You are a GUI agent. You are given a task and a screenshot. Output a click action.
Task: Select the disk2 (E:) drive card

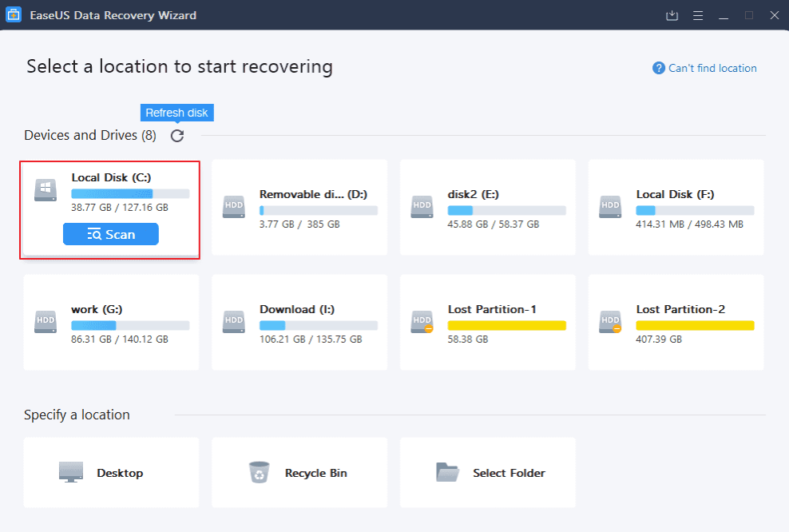[x=487, y=208]
